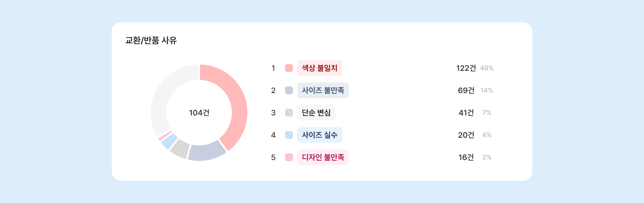Click the 69건 count value
644x203 pixels.
(x=466, y=90)
